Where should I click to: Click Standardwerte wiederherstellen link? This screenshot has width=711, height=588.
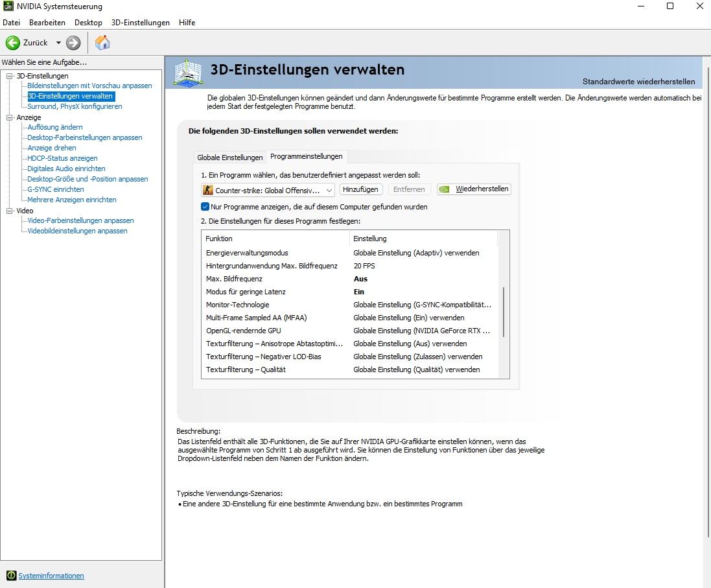point(638,81)
